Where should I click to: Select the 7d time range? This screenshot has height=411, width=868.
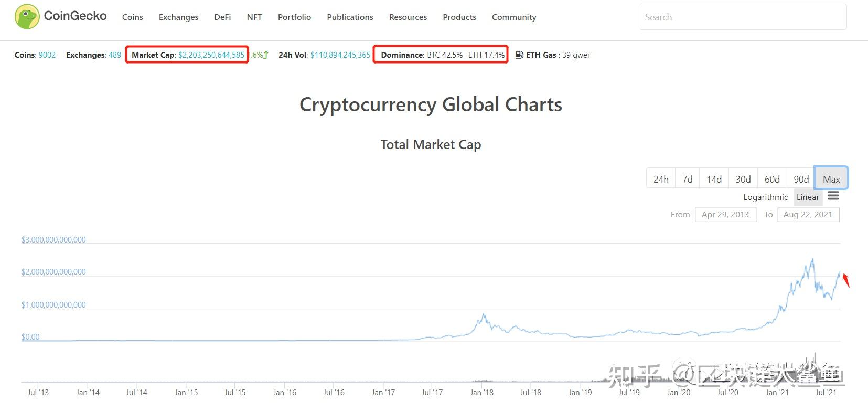coord(687,179)
